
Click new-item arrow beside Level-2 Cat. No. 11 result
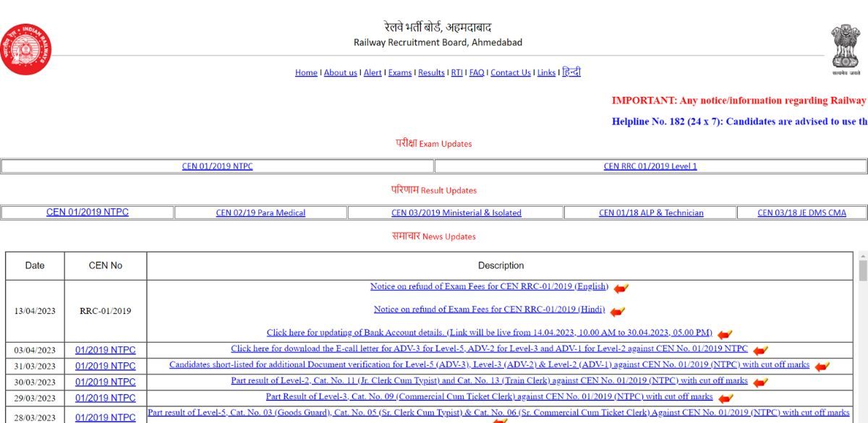[760, 383]
